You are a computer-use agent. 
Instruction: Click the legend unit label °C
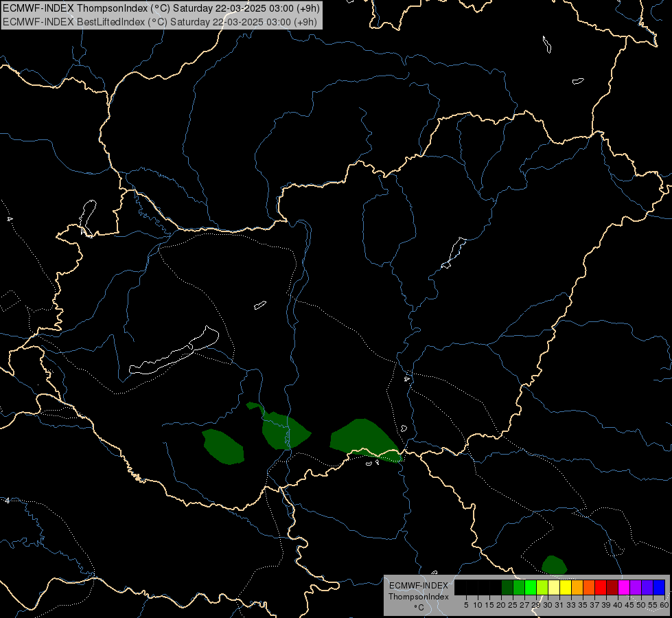pyautogui.click(x=419, y=608)
